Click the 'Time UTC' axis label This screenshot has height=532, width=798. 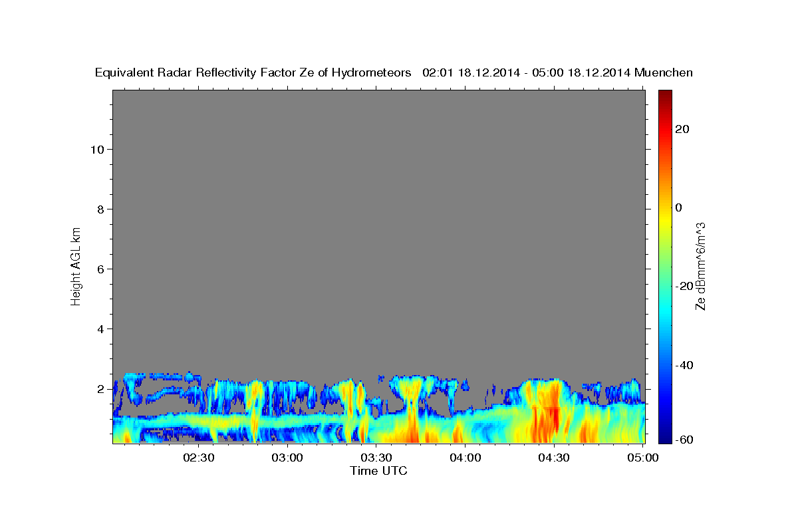pyautogui.click(x=378, y=471)
